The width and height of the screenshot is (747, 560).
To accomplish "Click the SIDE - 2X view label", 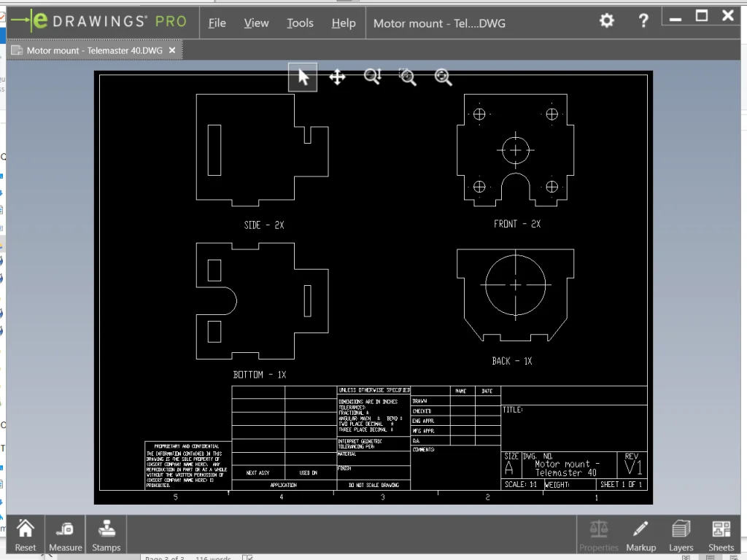I will pyautogui.click(x=264, y=225).
